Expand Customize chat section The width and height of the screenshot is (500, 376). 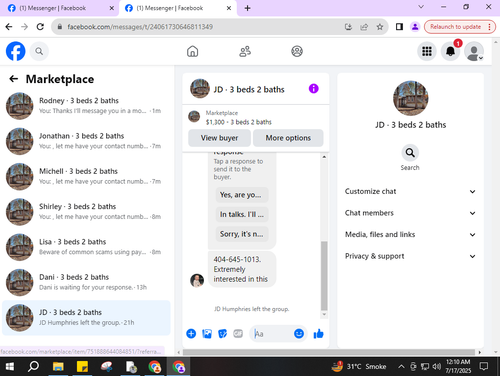[410, 191]
